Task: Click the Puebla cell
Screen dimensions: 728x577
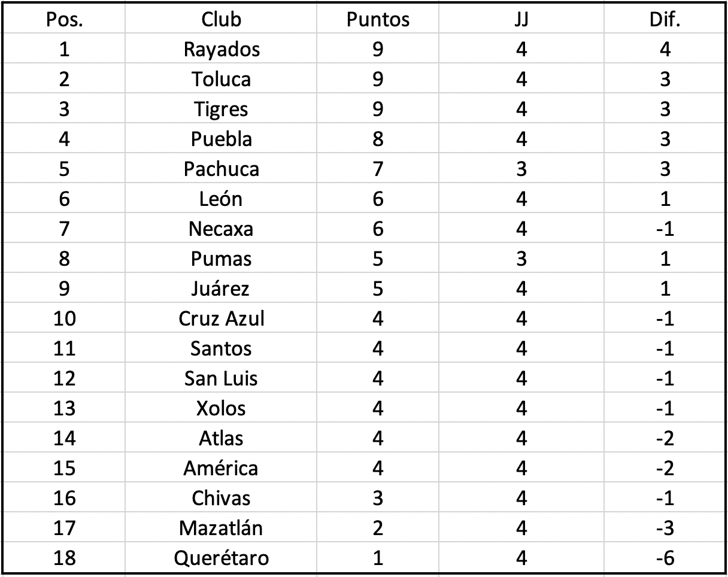Action: [221, 139]
